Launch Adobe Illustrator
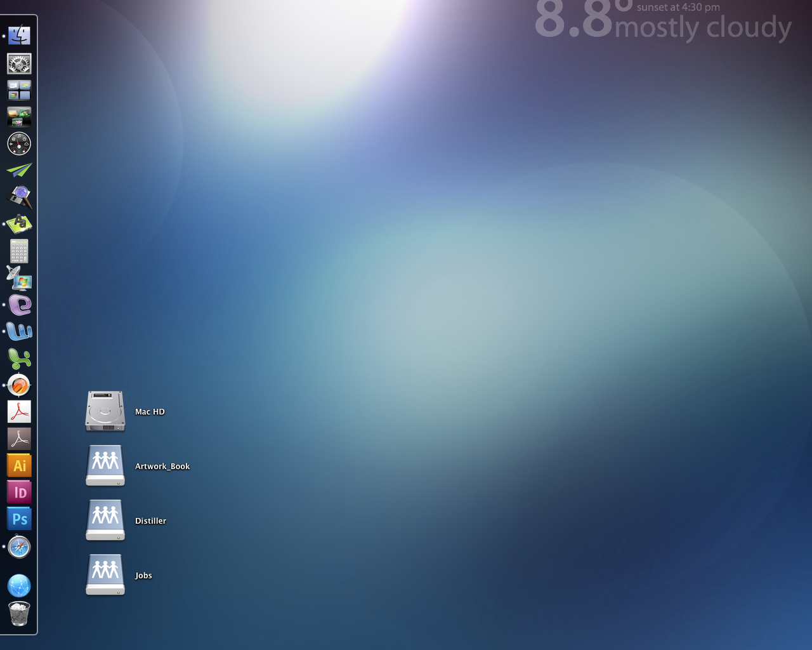The height and width of the screenshot is (650, 812). click(x=19, y=465)
